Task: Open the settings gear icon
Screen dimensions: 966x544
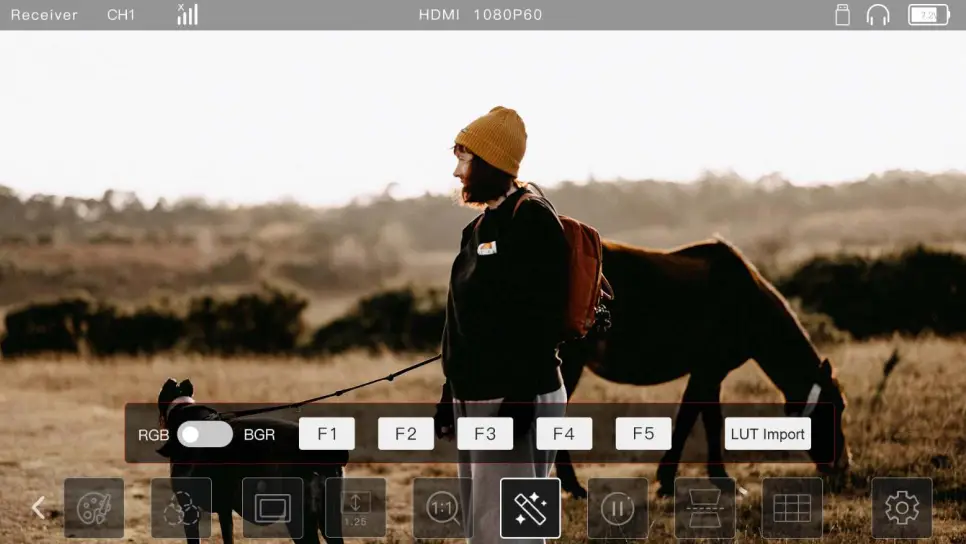Action: pyautogui.click(x=902, y=508)
